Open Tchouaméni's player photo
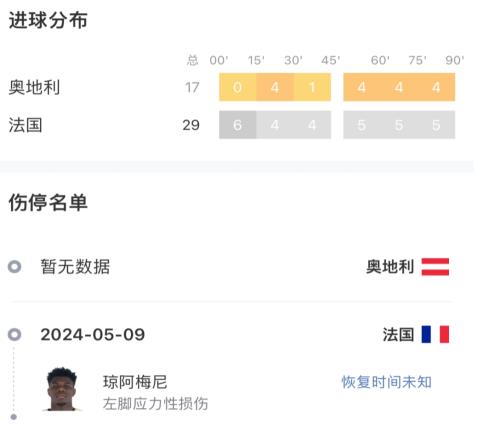 click(62, 389)
